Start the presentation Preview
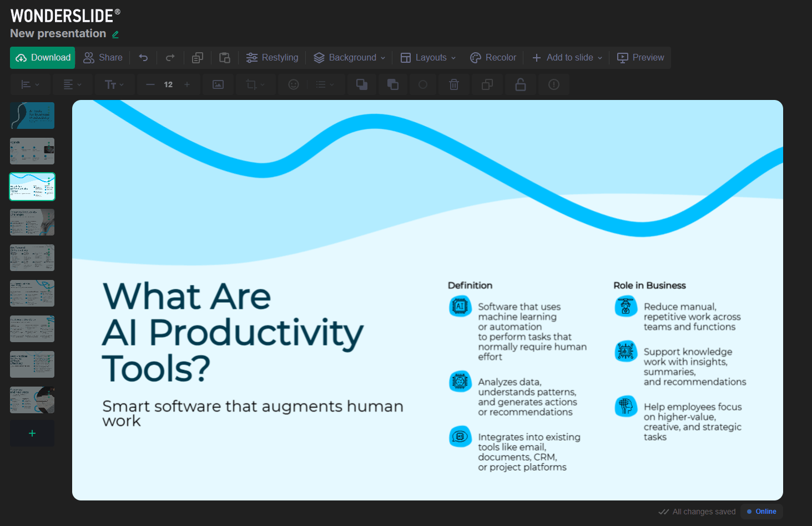Image resolution: width=812 pixels, height=526 pixels. [x=640, y=58]
